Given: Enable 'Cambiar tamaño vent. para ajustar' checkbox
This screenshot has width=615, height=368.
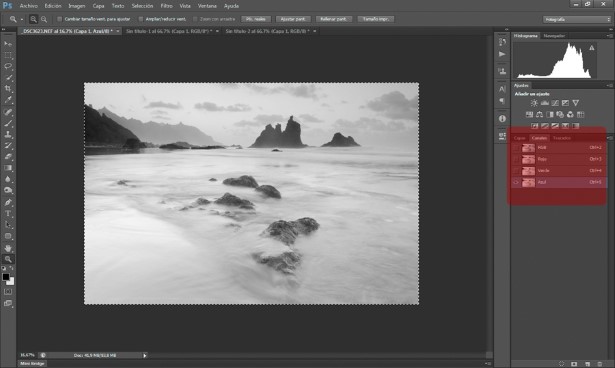Looking at the screenshot, I should click(x=60, y=19).
